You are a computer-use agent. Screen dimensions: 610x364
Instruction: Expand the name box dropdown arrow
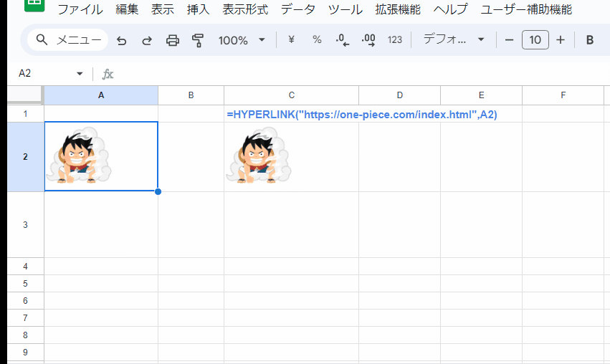(80, 74)
